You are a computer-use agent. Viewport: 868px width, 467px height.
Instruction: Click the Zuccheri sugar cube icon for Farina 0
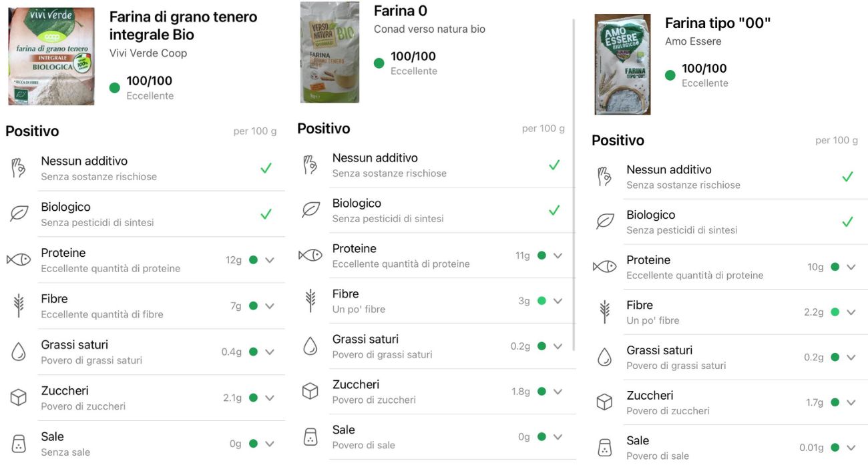[310, 391]
